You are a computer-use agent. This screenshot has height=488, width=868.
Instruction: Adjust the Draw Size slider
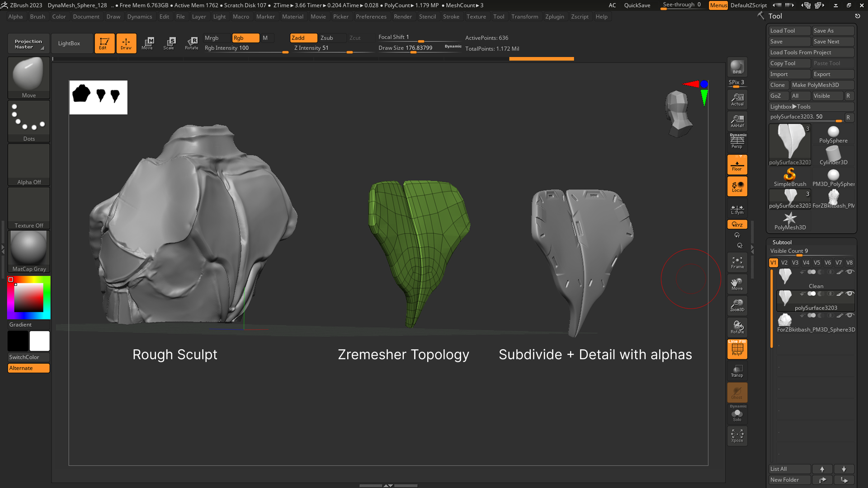tap(413, 52)
